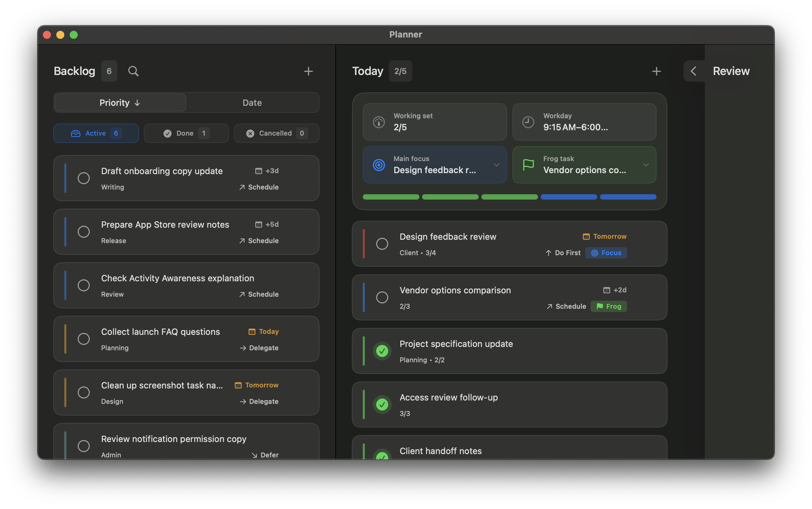Open the Workday hours card
The height and width of the screenshot is (509, 812).
click(584, 122)
